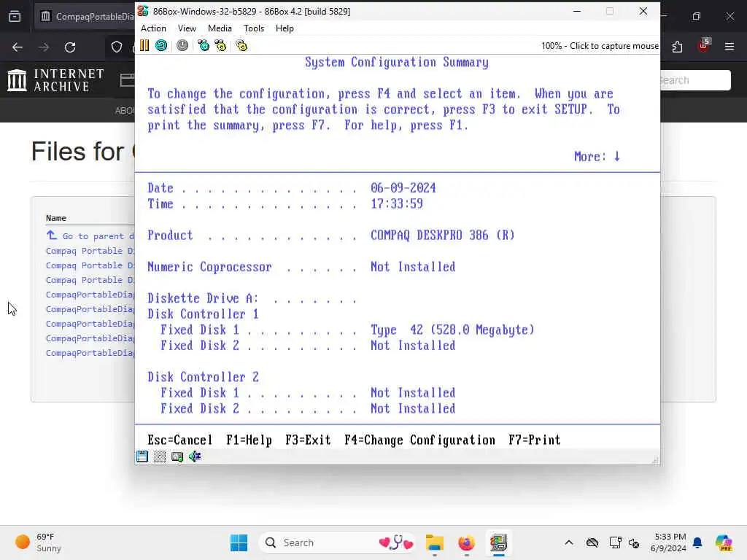Click the Internet Archive logo
The height and width of the screenshot is (560, 747).
[56, 80]
